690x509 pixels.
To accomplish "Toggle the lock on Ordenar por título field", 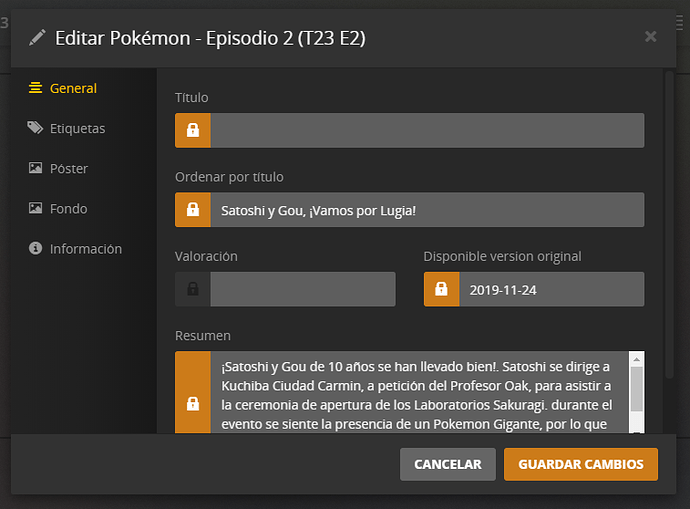I will pos(193,209).
